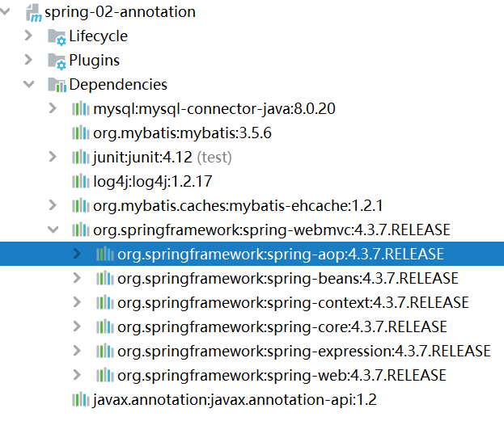504x438 pixels.
Task: Click the library icon beside junit:junit:4.12
Action: click(x=81, y=158)
